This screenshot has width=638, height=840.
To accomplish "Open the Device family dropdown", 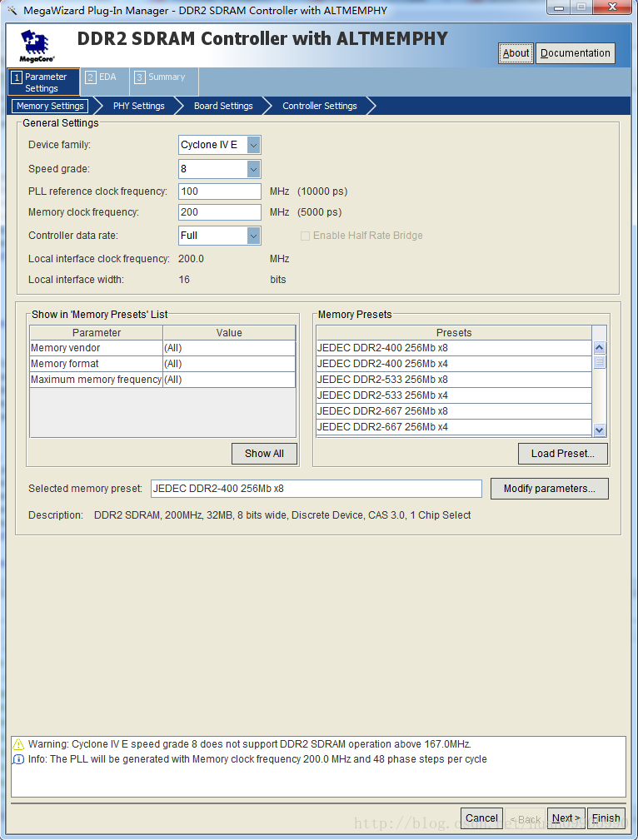I will tap(253, 145).
